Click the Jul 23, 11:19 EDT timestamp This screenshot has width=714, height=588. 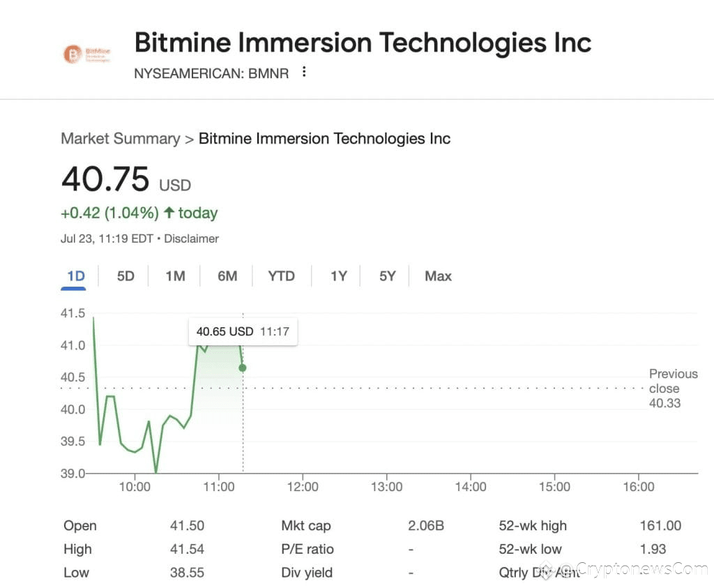[x=107, y=239]
